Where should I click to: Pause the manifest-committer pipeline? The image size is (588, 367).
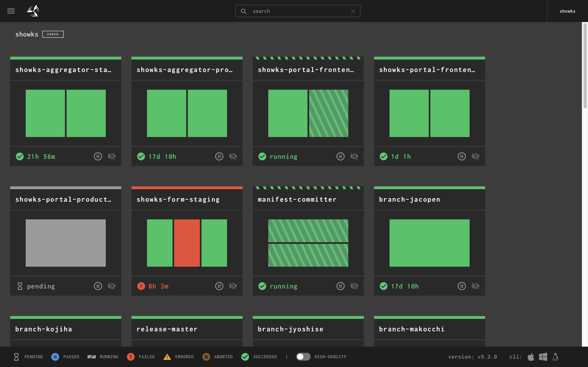pos(340,286)
